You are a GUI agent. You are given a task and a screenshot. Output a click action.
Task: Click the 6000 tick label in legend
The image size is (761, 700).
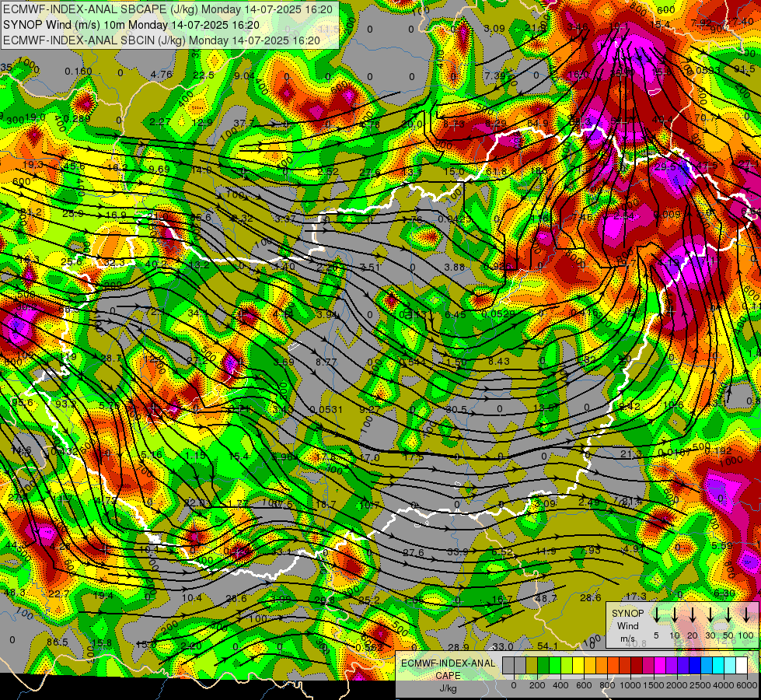[748, 685]
